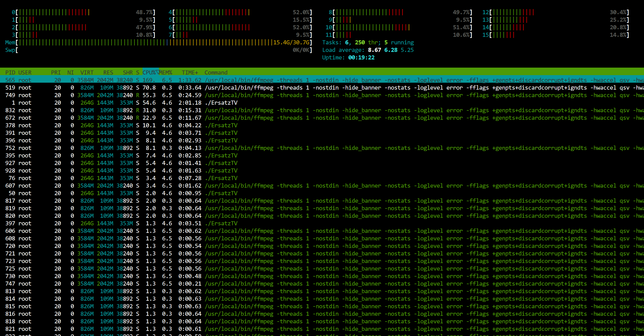Select ErsatzTV thread row PID 50
The width and height of the screenshot is (644, 336).
[x=322, y=193]
